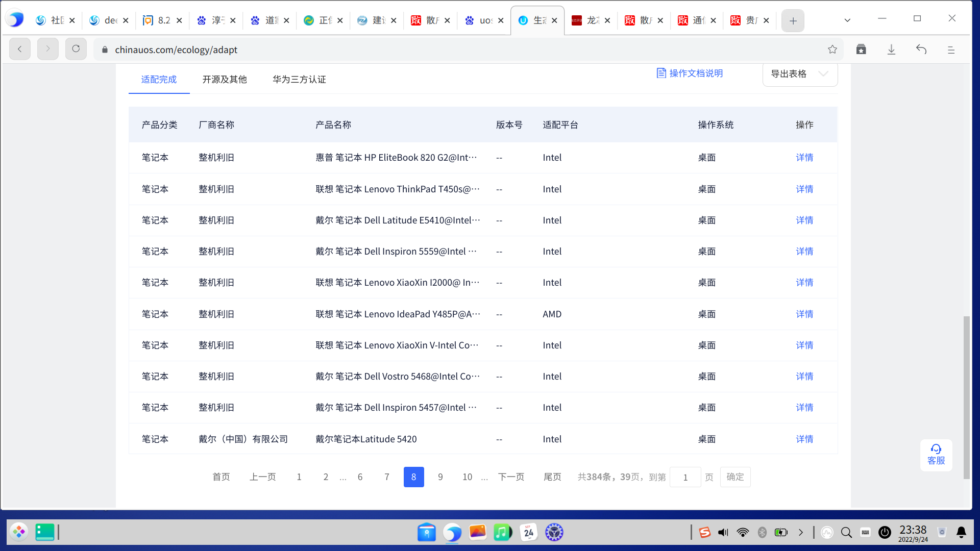Open the 客服 customer service widget
The width and height of the screenshot is (980, 551).
pyautogui.click(x=936, y=455)
